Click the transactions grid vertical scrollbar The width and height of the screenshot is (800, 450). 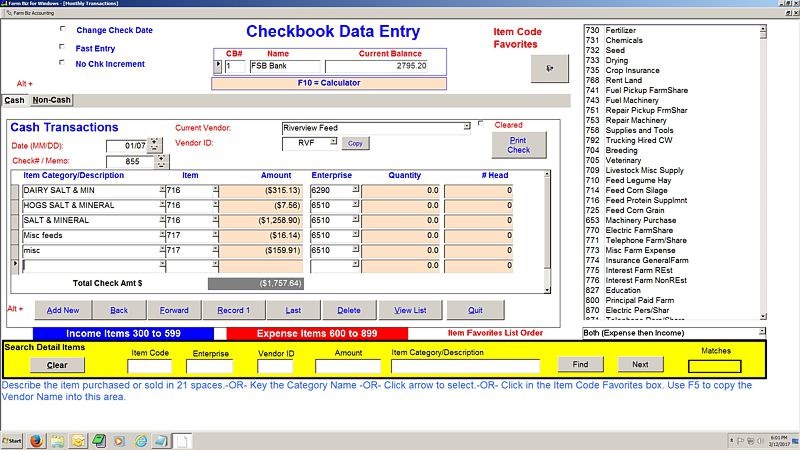(x=547, y=232)
